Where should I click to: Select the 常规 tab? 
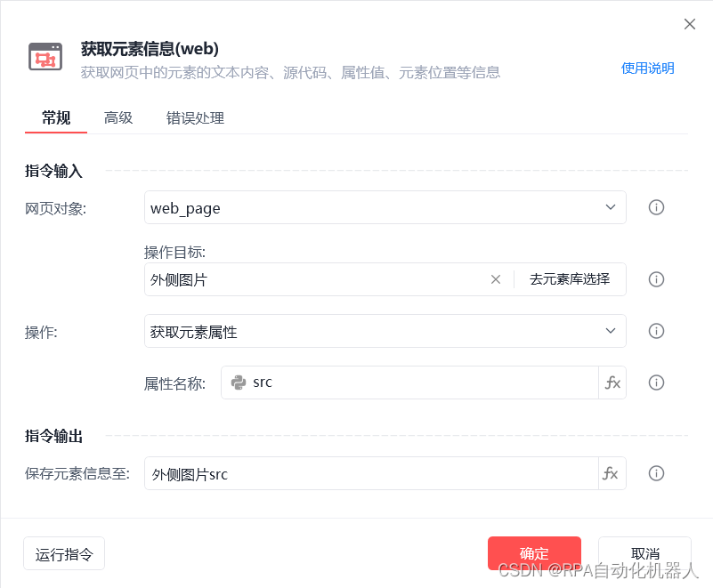56,117
